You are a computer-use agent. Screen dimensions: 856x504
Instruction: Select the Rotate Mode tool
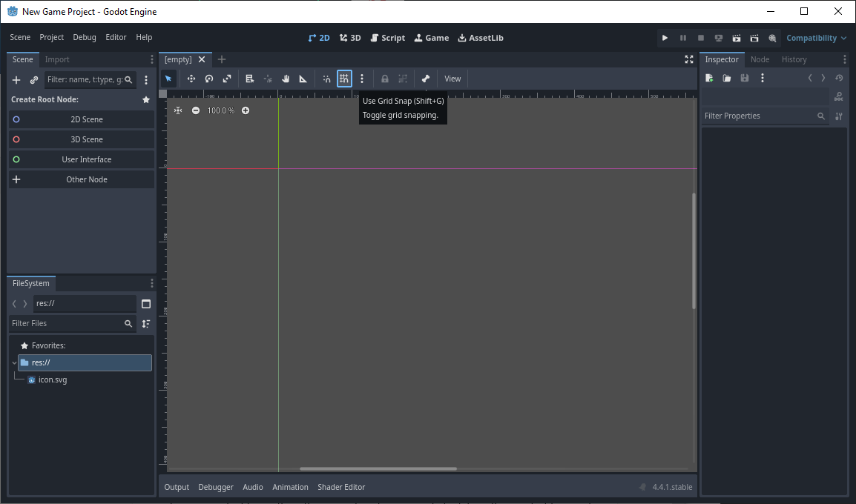(x=209, y=79)
